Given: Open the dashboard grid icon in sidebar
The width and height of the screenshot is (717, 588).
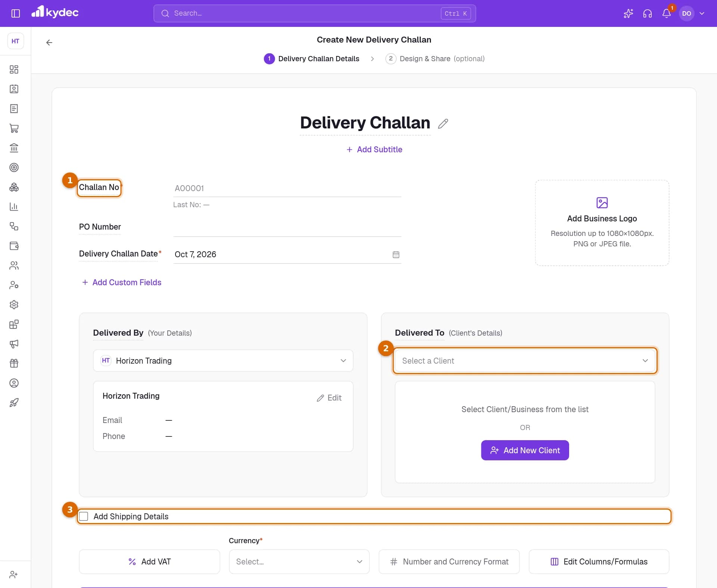Looking at the screenshot, I should point(14,69).
